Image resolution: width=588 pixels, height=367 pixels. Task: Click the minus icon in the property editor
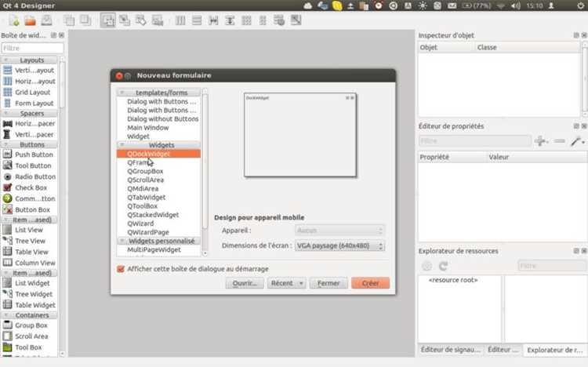tap(559, 141)
